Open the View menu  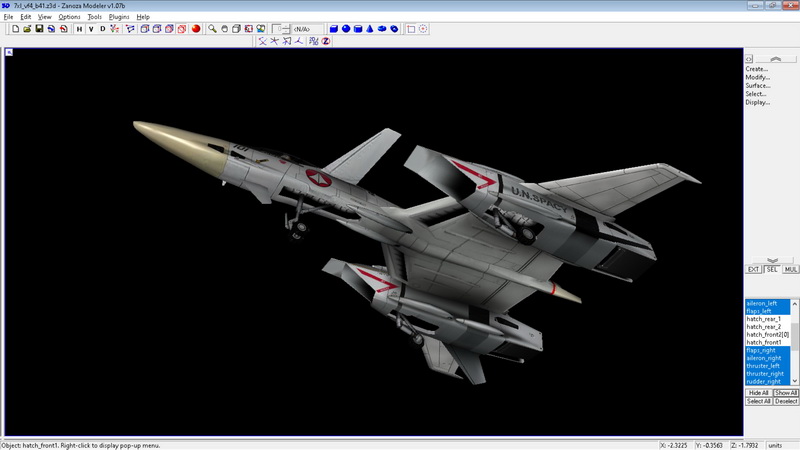44,17
